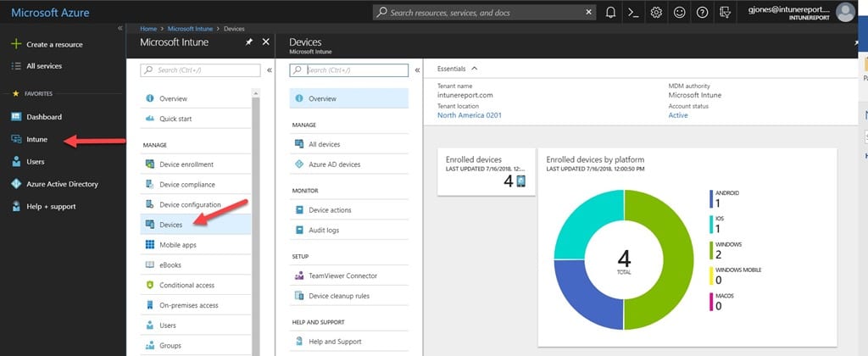Image resolution: width=868 pixels, height=356 pixels.
Task: Click the user account avatar
Action: [844, 12]
